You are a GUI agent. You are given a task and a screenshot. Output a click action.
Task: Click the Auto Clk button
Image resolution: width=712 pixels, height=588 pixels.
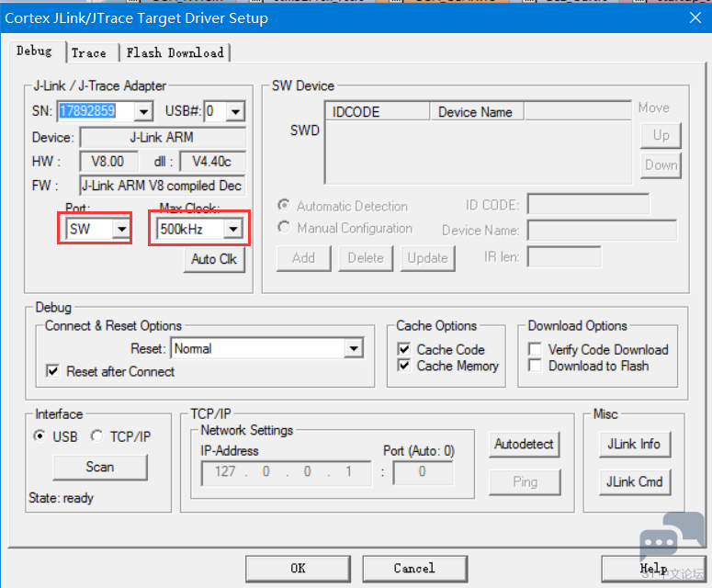[214, 259]
